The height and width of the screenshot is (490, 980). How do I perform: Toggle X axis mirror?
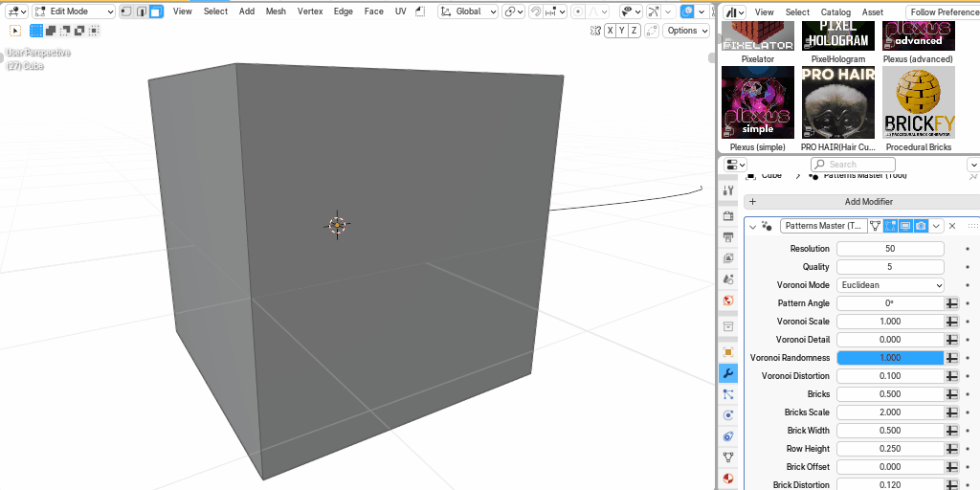pos(610,30)
